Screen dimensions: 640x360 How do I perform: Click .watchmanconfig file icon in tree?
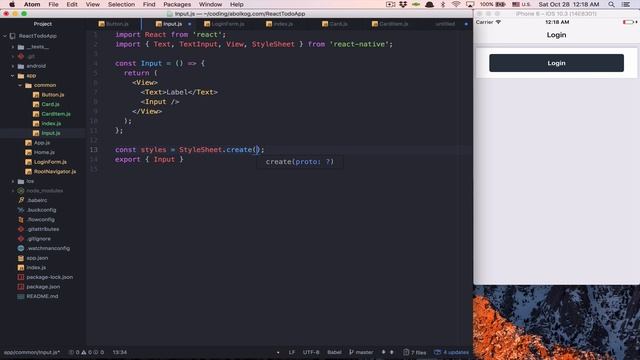[x=21, y=248]
